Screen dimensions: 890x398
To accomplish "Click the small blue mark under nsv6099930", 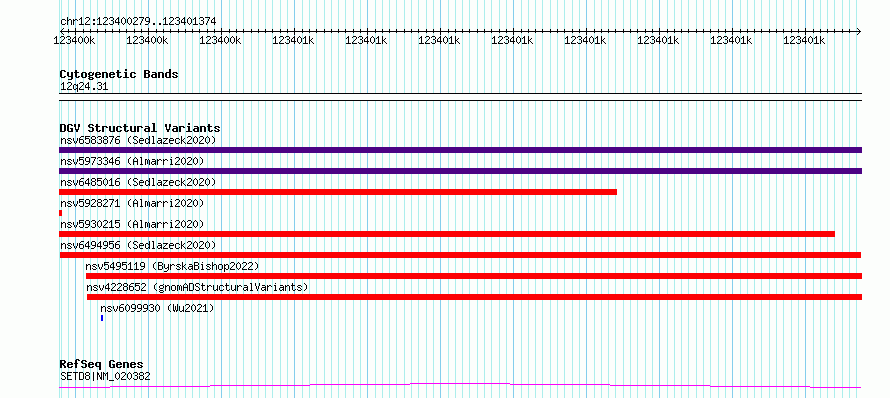I will click(x=102, y=318).
